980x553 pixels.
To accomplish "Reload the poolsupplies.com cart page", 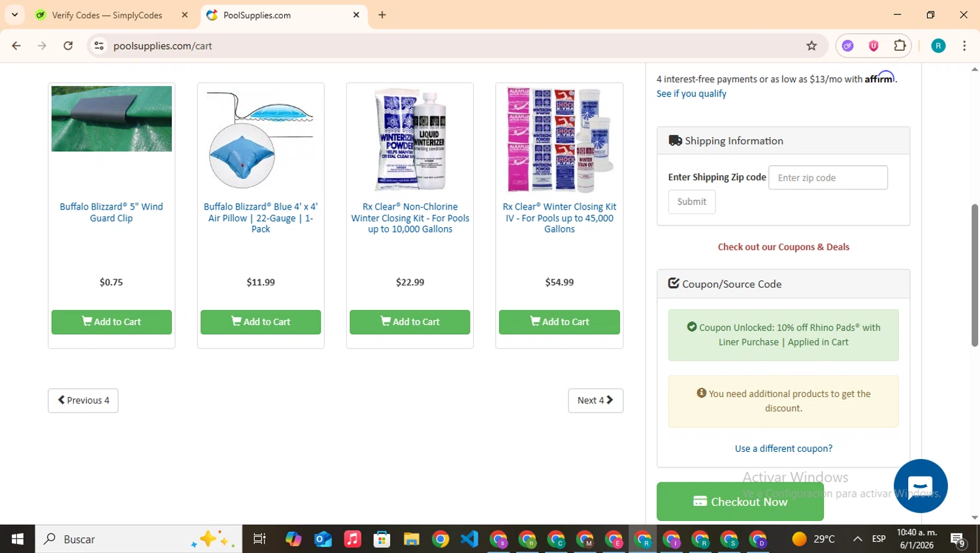I will [x=68, y=46].
